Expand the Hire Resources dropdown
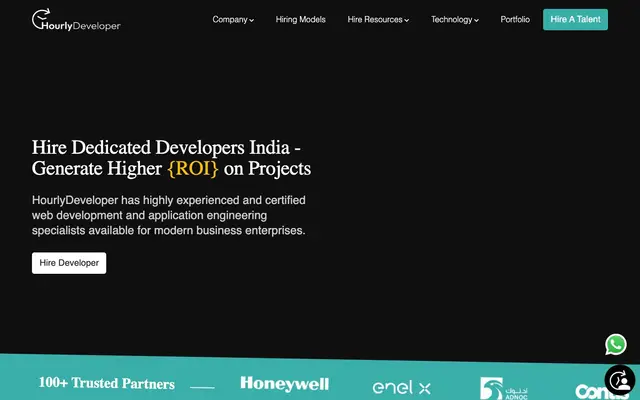The width and height of the screenshot is (640, 400). click(378, 20)
